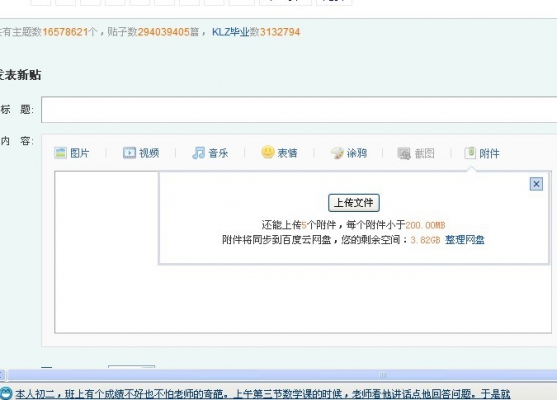The width and height of the screenshot is (557, 400).
Task: Close the attachment upload popup
Action: [x=536, y=184]
